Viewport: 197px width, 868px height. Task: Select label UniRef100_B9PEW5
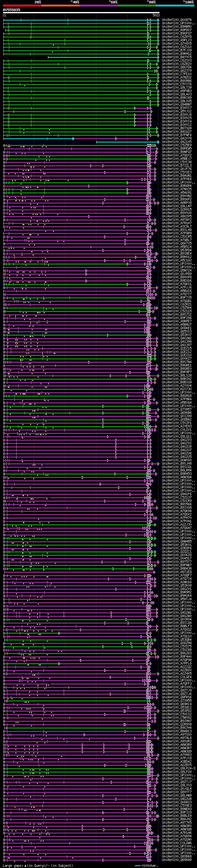177,149
